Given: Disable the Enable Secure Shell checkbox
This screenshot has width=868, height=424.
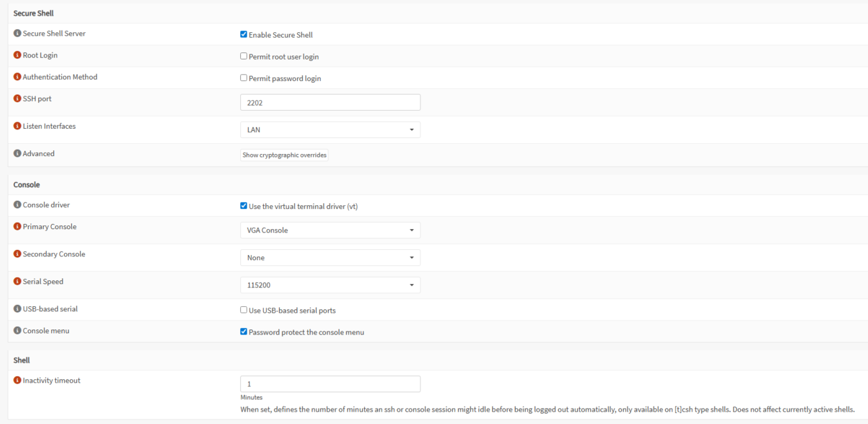Looking at the screenshot, I should tap(244, 34).
